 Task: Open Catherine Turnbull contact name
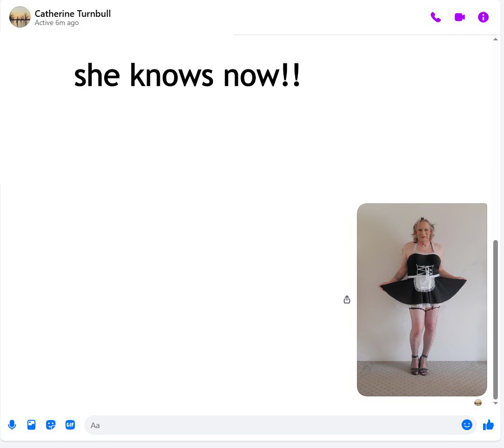point(73,13)
